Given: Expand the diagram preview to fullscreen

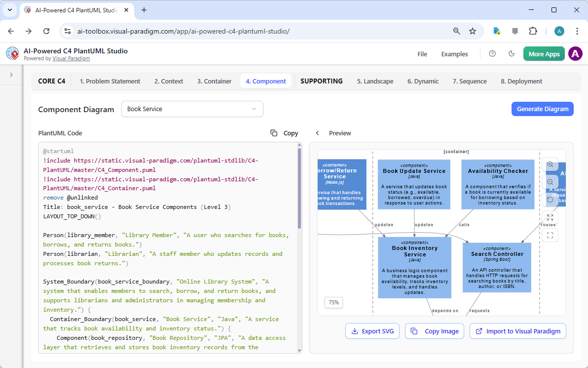Looking at the screenshot, I should point(551,217).
